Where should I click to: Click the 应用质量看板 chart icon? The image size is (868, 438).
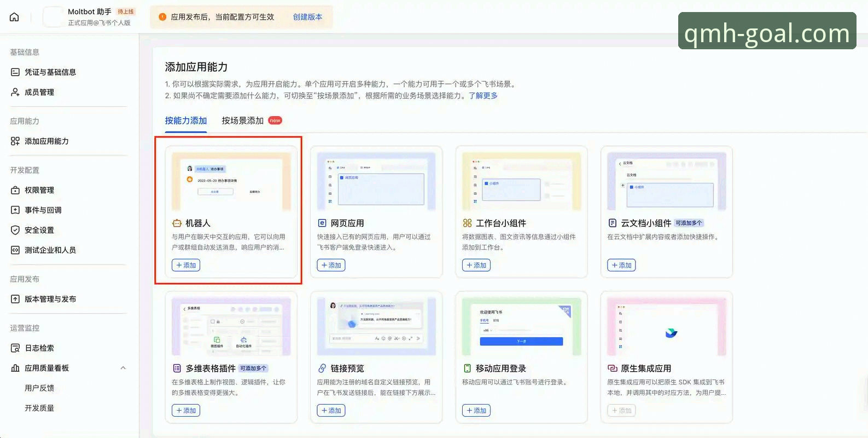pyautogui.click(x=15, y=368)
